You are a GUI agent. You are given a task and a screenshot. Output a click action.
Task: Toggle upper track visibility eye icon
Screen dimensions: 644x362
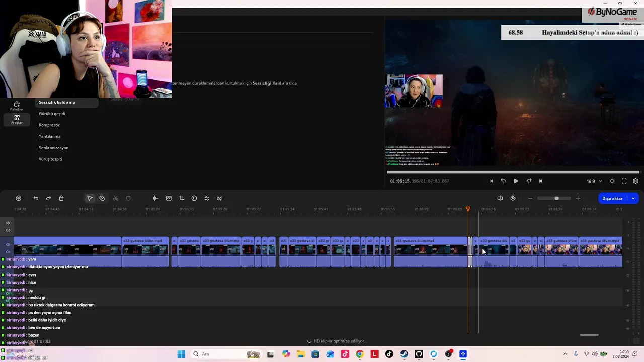8,223
